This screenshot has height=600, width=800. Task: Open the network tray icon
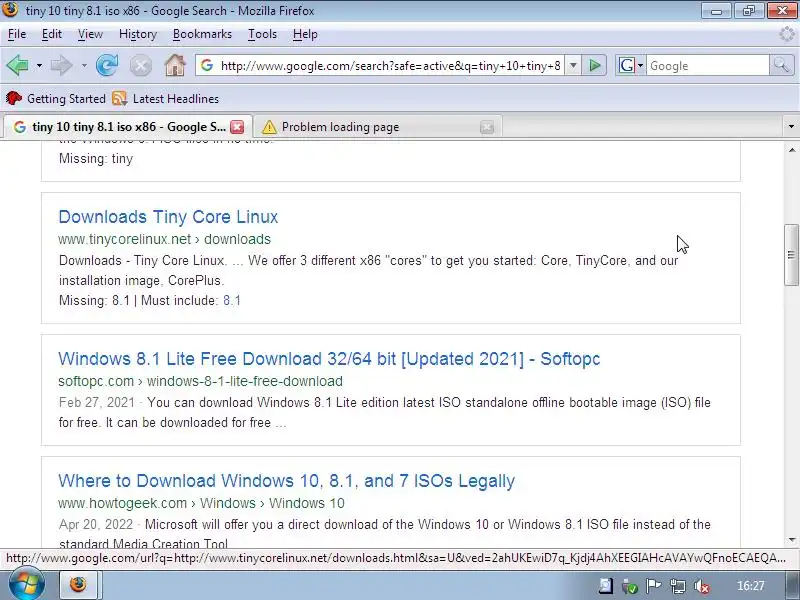(678, 586)
